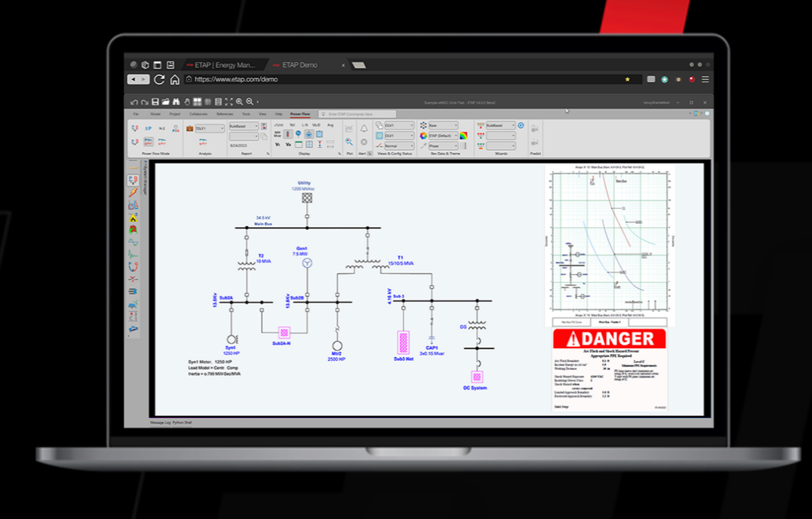The height and width of the screenshot is (519, 812).
Task: Click the Alert bell icon
Action: 364,128
